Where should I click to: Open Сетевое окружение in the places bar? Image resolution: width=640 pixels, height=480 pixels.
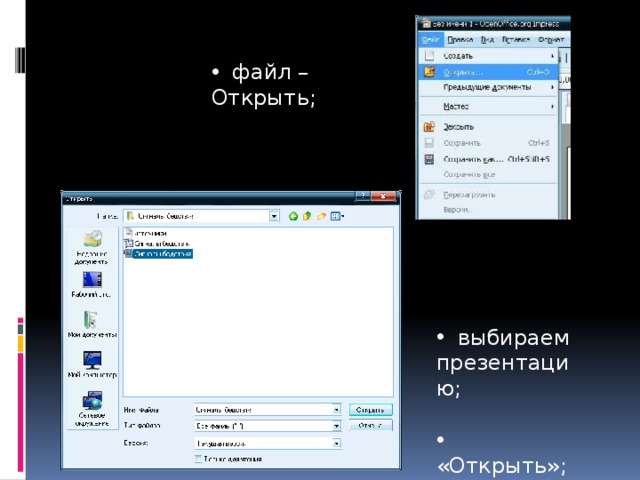click(x=92, y=409)
